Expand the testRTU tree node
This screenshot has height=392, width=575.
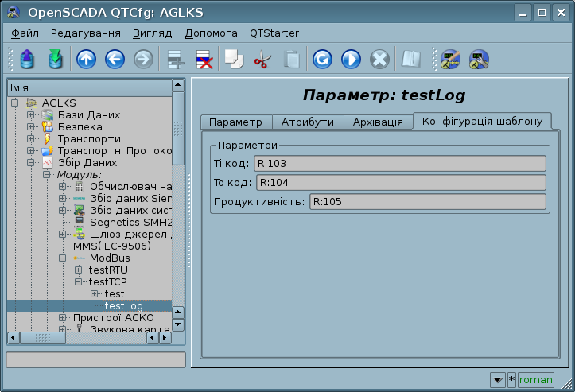point(79,270)
